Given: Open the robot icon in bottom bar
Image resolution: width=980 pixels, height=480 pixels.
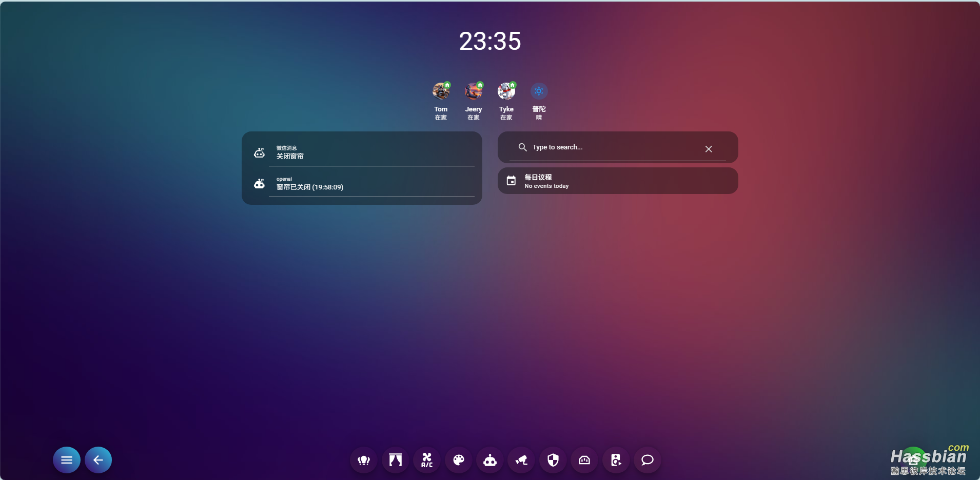Looking at the screenshot, I should tap(490, 460).
